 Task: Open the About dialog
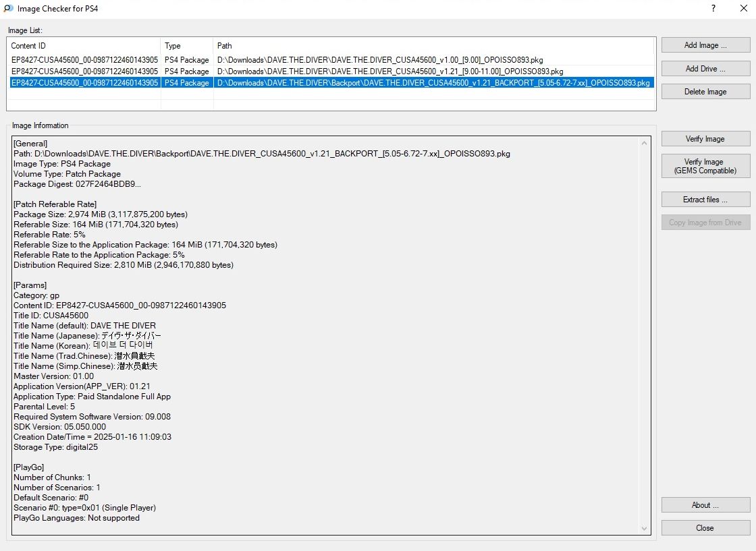point(705,505)
